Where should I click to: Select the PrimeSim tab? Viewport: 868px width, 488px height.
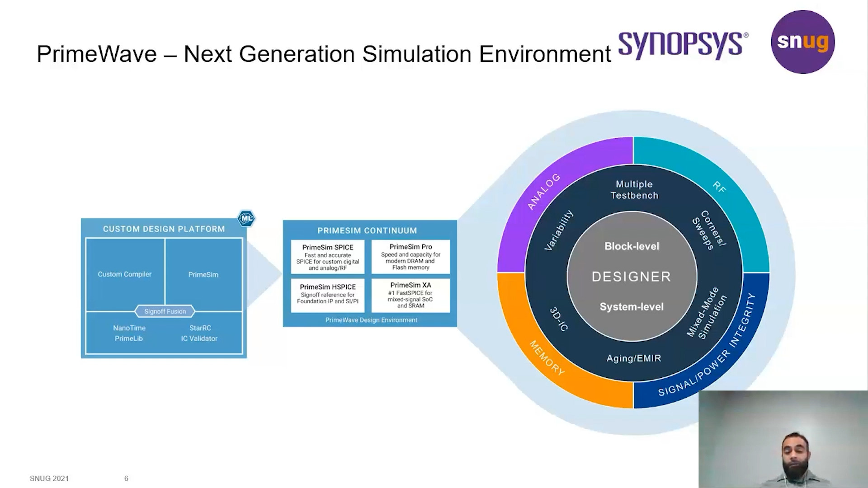tap(203, 274)
